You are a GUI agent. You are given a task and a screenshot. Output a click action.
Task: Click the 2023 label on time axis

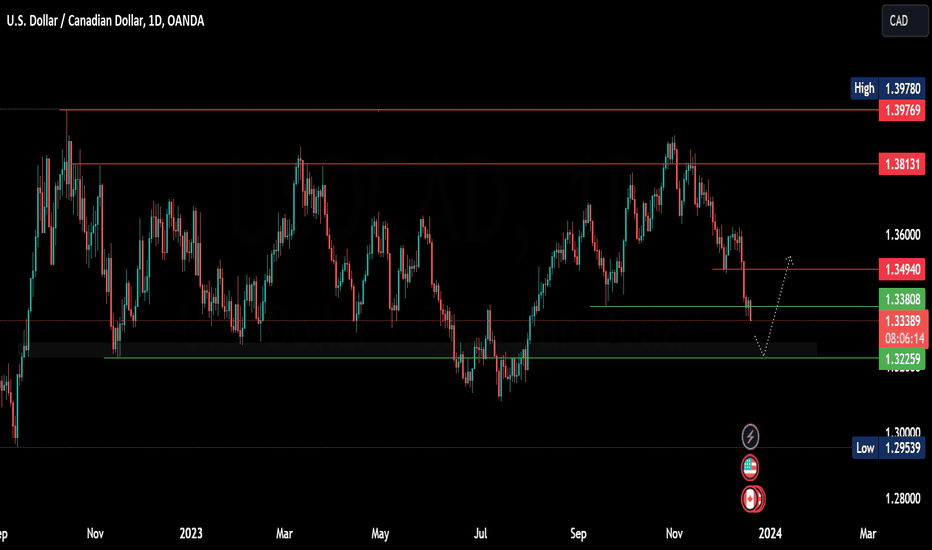pos(191,533)
